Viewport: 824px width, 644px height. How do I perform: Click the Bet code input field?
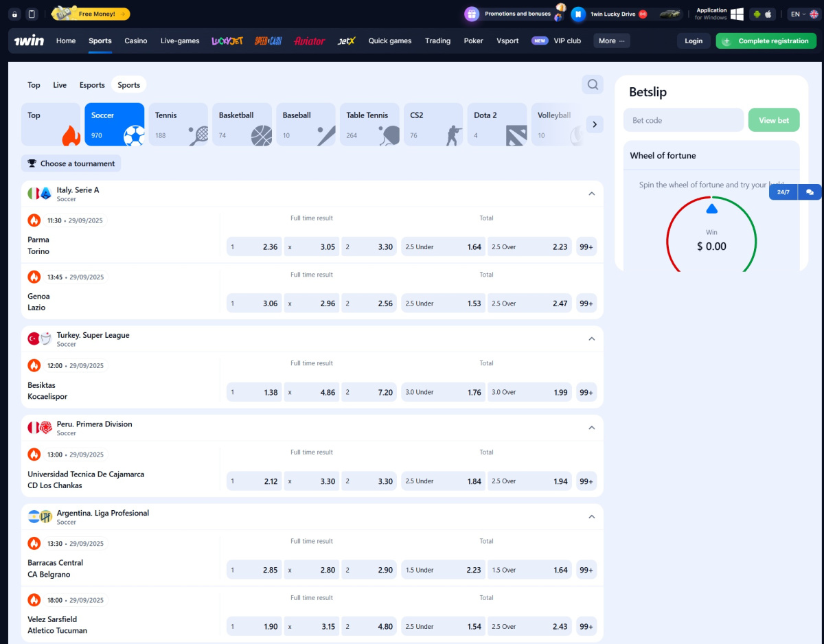[x=683, y=119]
